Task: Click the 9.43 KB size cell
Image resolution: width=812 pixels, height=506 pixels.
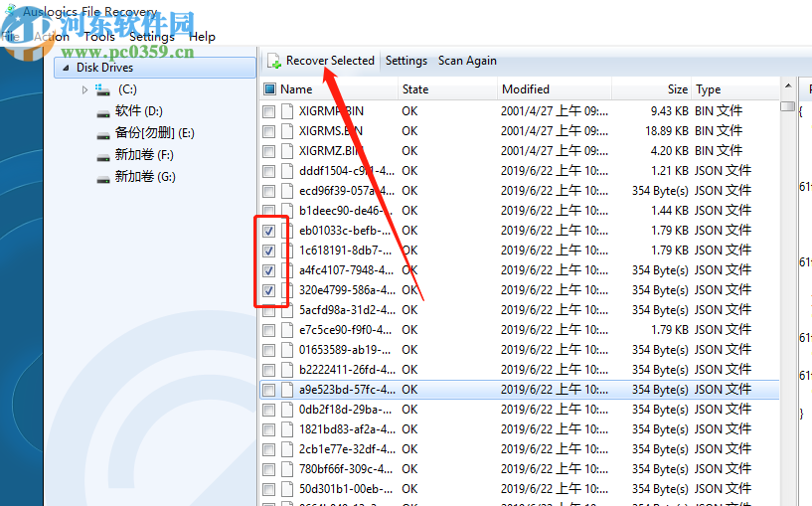Action: (670, 111)
